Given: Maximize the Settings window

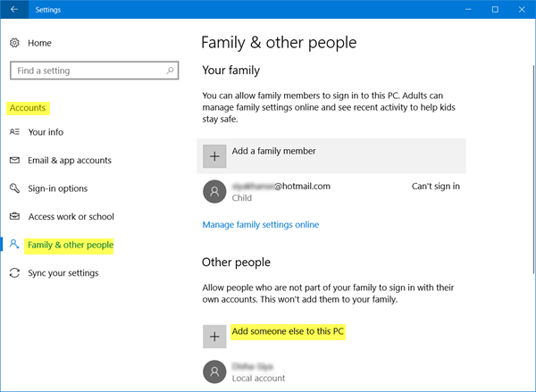Looking at the screenshot, I should 495,10.
